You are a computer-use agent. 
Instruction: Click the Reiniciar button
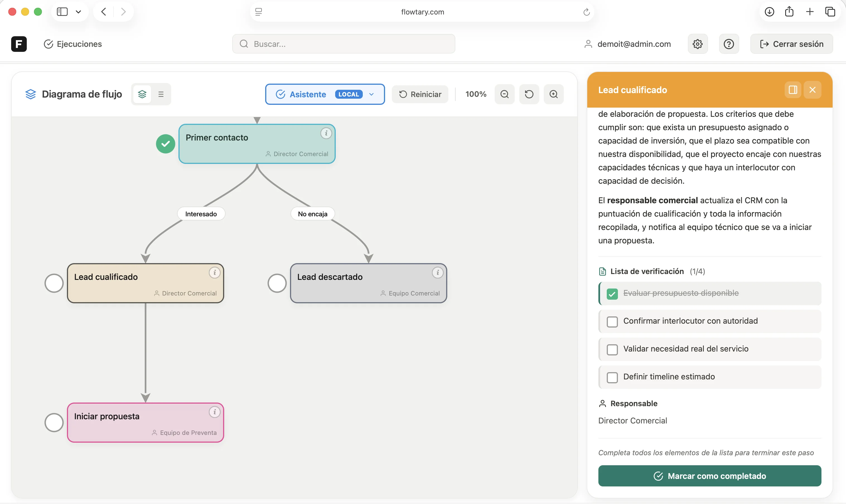[420, 94]
